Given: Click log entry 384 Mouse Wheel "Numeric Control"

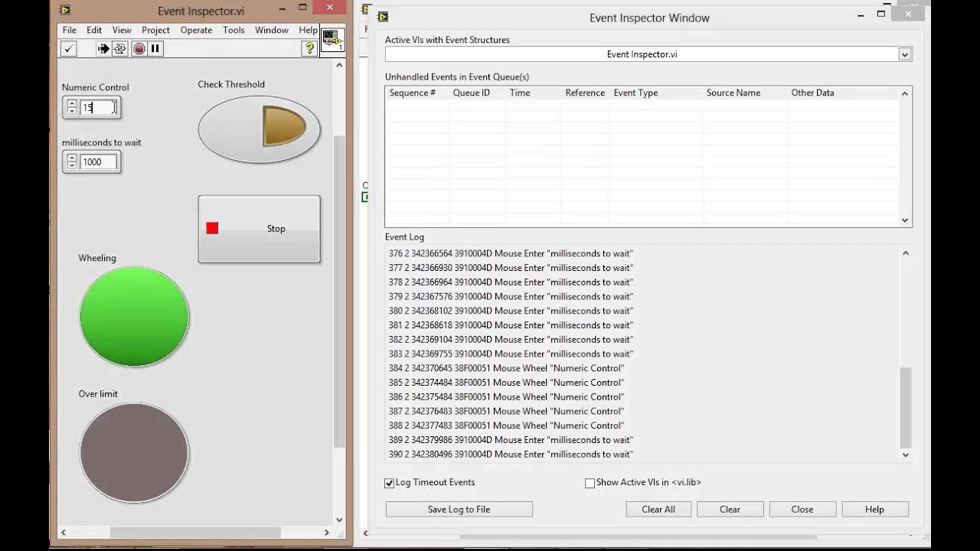Looking at the screenshot, I should 507,368.
